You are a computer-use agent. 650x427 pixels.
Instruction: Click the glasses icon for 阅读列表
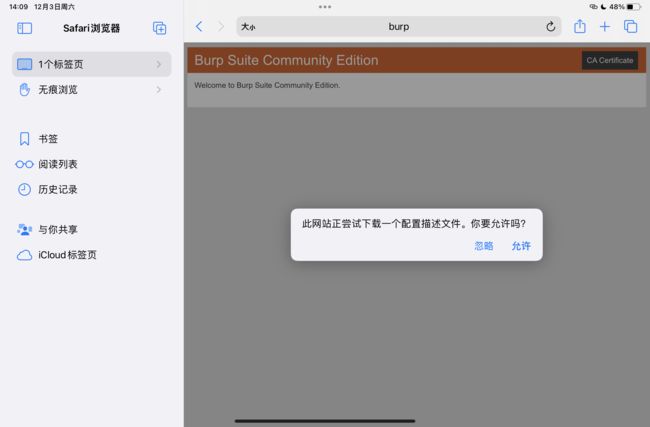coord(24,164)
